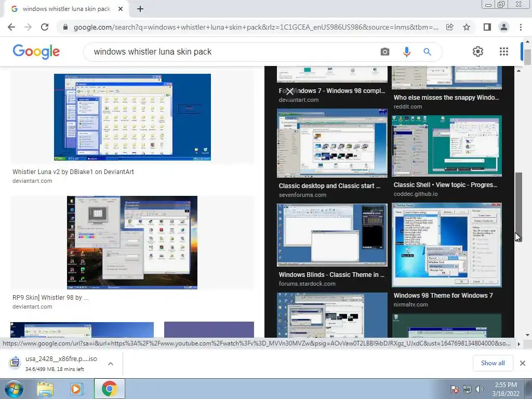The height and width of the screenshot is (399, 532).
Task: Close the image preview panel with X
Action: click(289, 91)
